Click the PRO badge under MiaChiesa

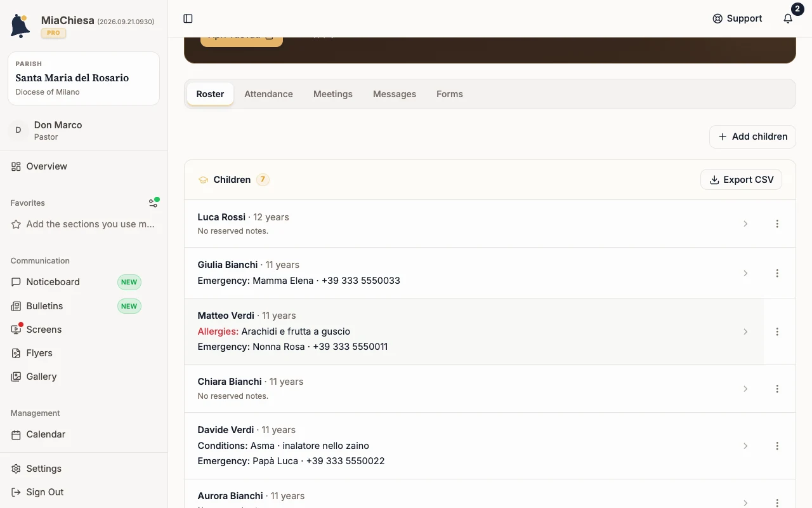coord(53,33)
